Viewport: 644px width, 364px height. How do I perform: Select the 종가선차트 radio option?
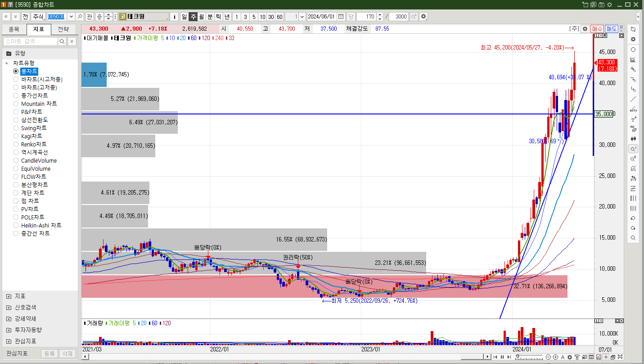tap(16, 96)
